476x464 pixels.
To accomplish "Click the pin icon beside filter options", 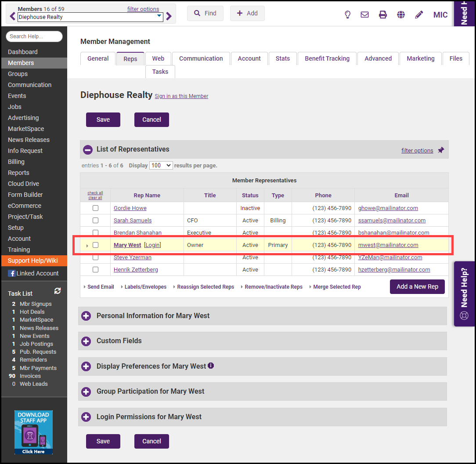I will (x=441, y=150).
